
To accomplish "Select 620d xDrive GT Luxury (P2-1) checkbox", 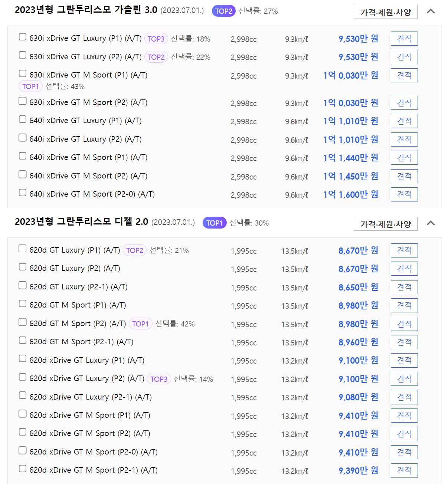I will click(x=23, y=395).
